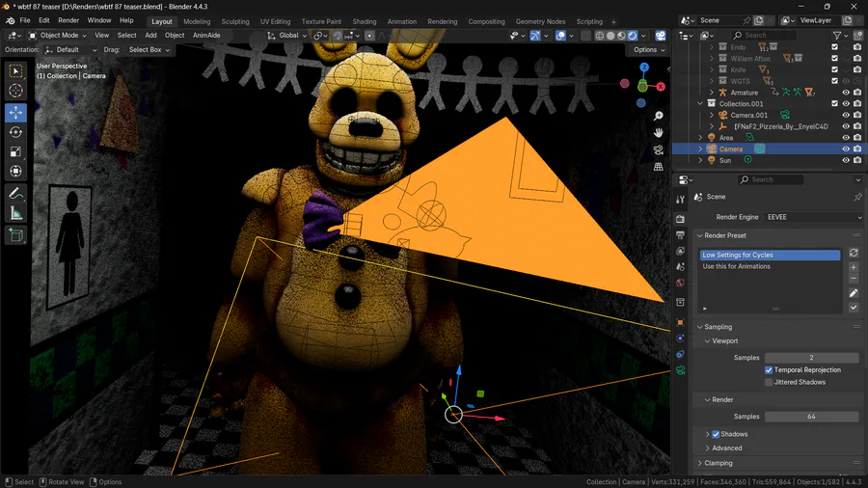Pick the Measure tool
Image resolution: width=868 pixels, height=488 pixels.
pyautogui.click(x=15, y=213)
